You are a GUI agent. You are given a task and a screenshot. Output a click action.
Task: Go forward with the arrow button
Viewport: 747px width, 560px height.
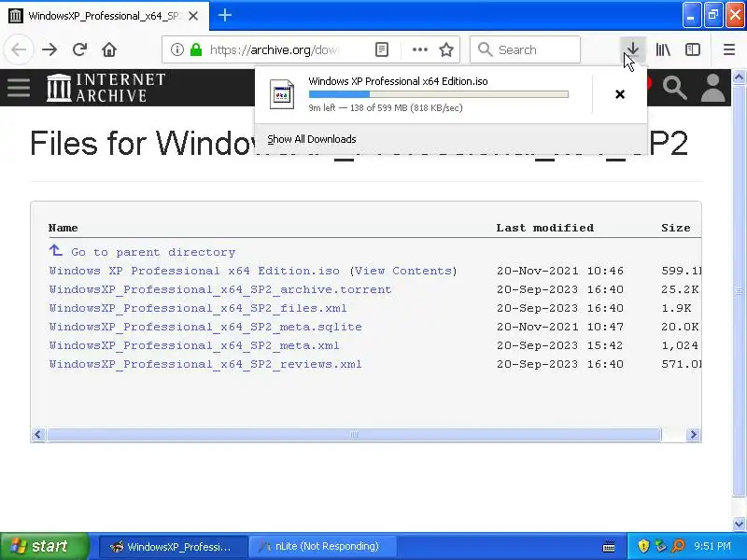[49, 49]
